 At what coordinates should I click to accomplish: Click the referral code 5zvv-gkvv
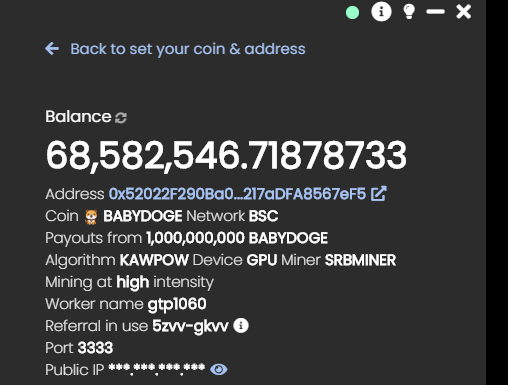point(190,326)
